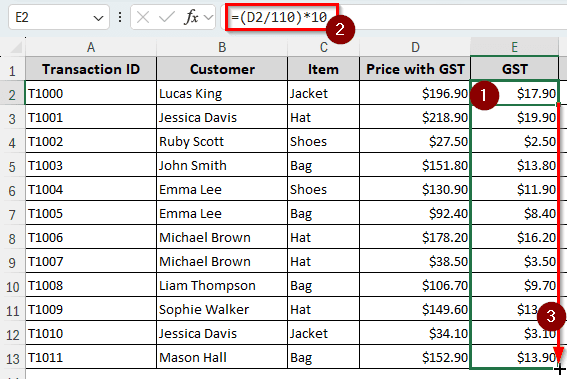The image size is (567, 379).
Task: Select row 5 header
Action: click(x=13, y=166)
